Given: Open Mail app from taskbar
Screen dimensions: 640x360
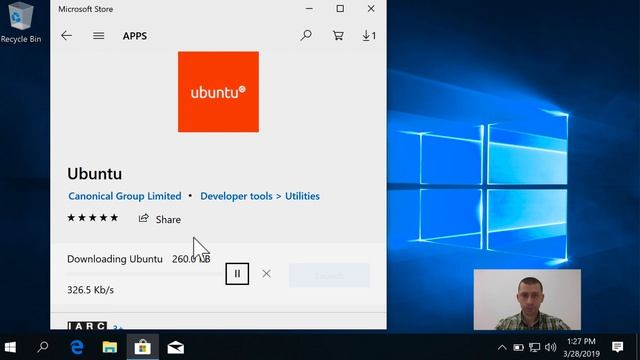Looking at the screenshot, I should point(176,347).
